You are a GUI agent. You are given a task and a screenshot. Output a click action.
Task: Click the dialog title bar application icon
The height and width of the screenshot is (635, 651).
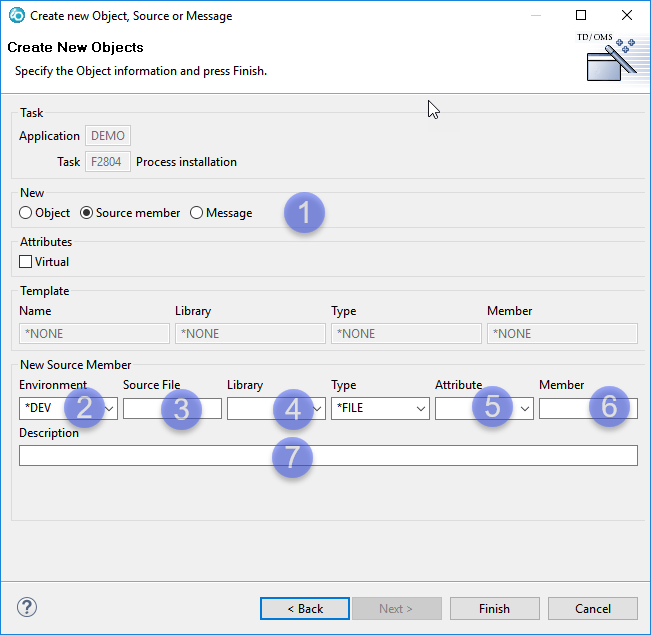click(15, 16)
